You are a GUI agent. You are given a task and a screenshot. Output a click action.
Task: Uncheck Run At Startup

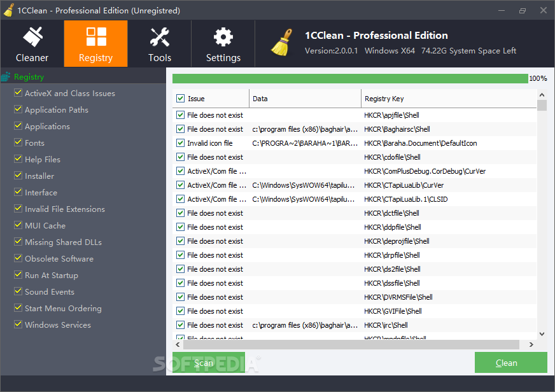pos(18,274)
